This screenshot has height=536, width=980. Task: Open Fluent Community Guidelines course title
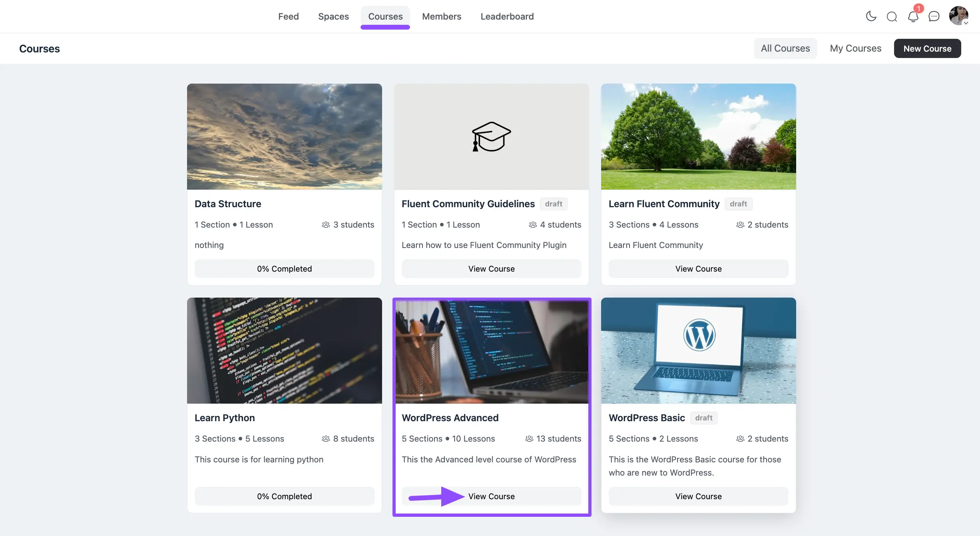[x=468, y=204]
